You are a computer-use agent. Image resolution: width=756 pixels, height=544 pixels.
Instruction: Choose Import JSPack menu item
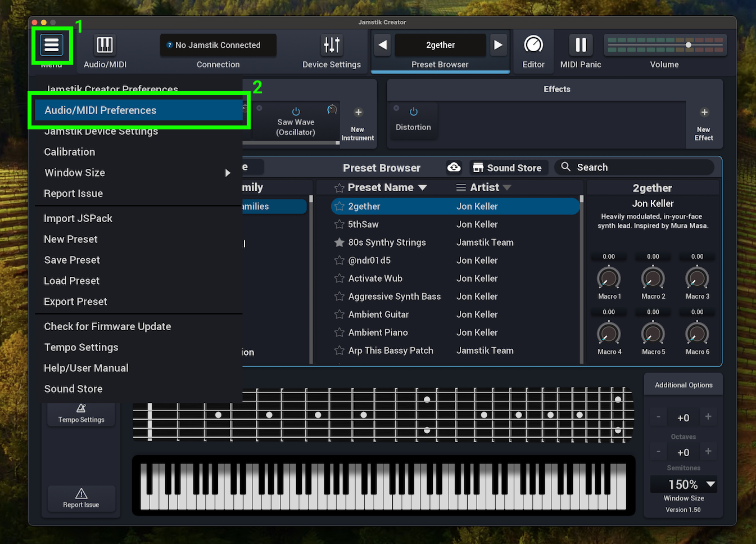139,218
